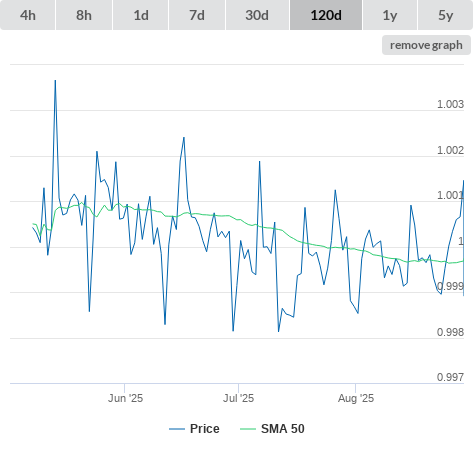Switch chart to 1y range
474x455 pixels.
tap(390, 15)
